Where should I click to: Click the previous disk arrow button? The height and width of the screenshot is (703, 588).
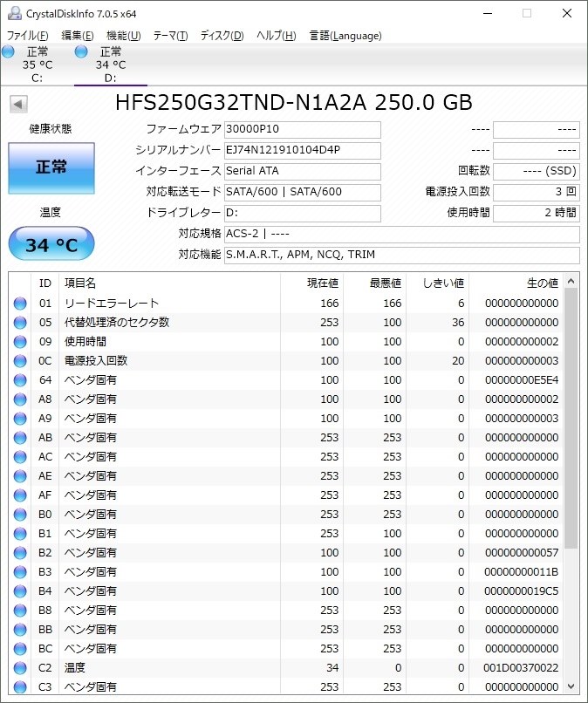[17, 105]
